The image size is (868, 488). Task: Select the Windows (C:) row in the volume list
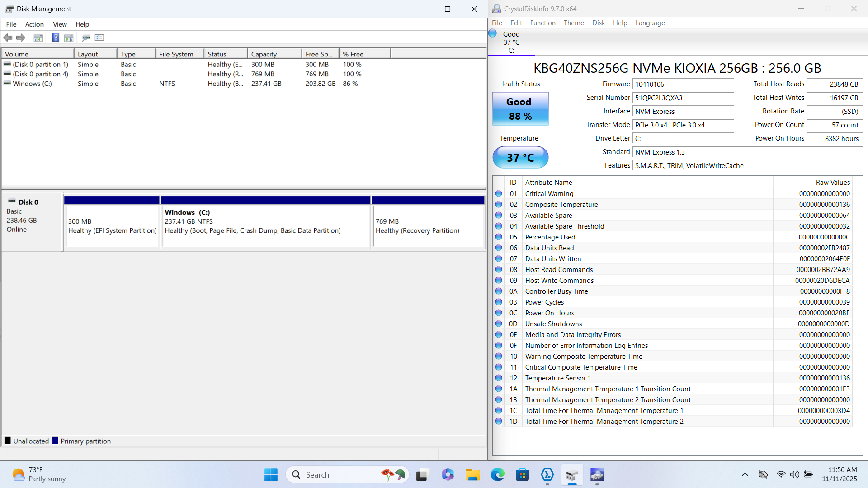pyautogui.click(x=32, y=84)
